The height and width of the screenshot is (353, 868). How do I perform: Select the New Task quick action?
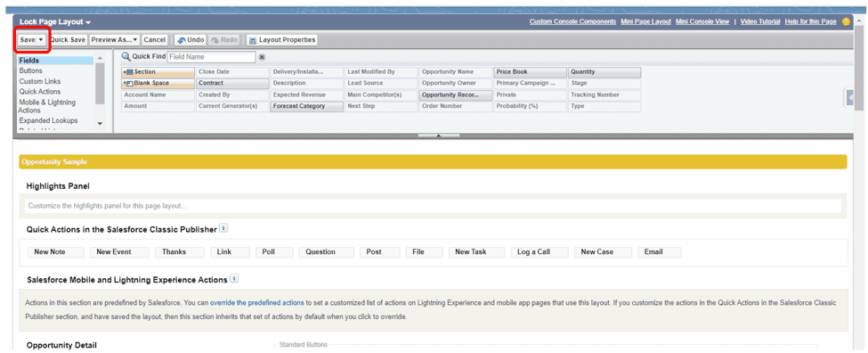pyautogui.click(x=476, y=252)
